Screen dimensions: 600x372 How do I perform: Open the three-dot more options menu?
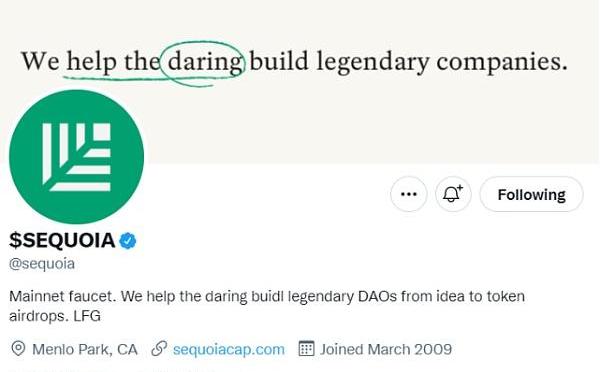click(x=408, y=194)
